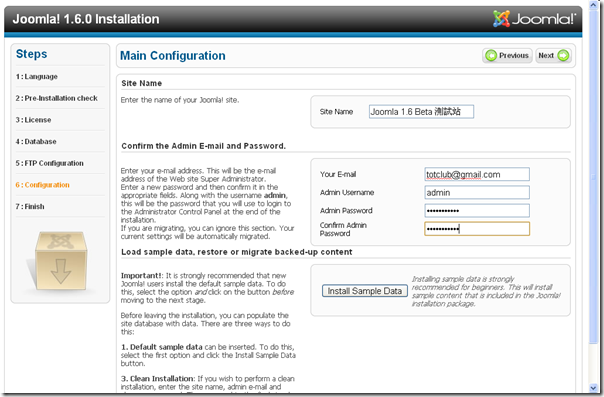604x397 pixels.
Task: Select step 7: Finish
Action: (30, 206)
